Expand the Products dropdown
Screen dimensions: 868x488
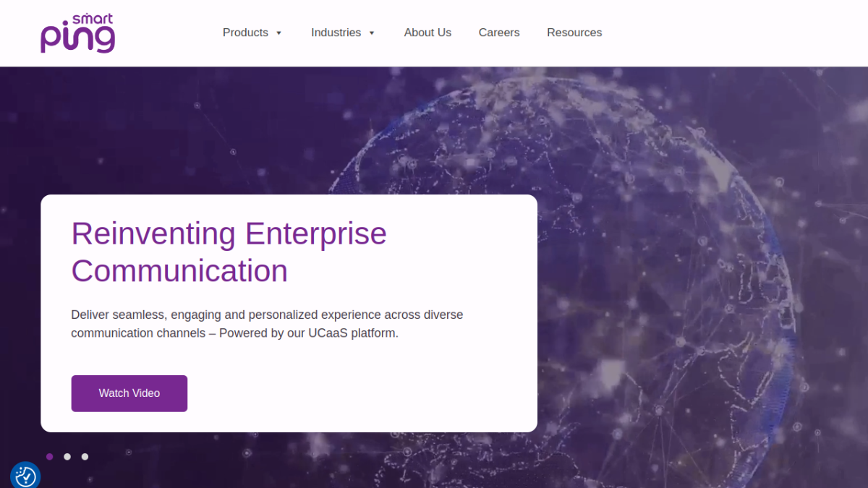tap(246, 33)
